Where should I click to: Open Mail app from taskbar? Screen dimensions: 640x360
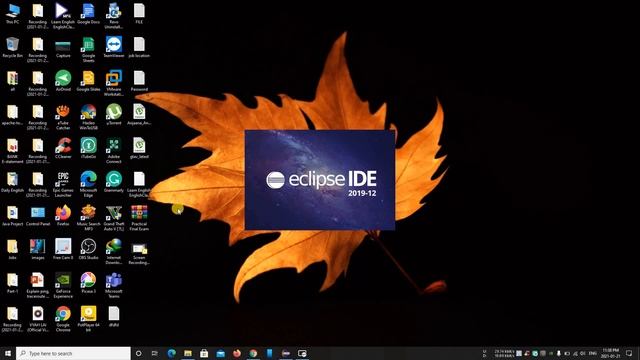[220, 353]
